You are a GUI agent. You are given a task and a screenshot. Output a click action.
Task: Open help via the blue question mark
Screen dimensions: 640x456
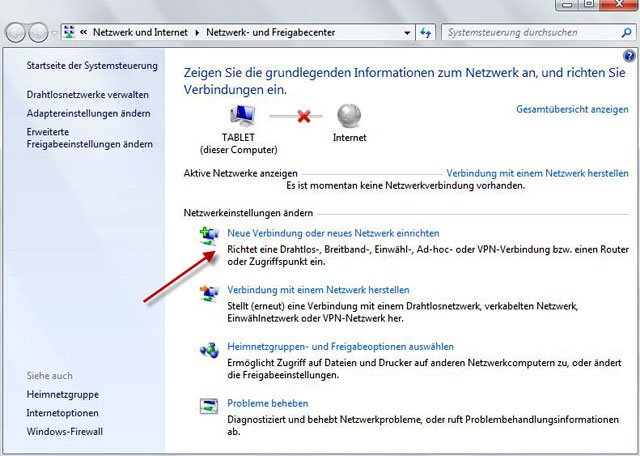(629, 56)
